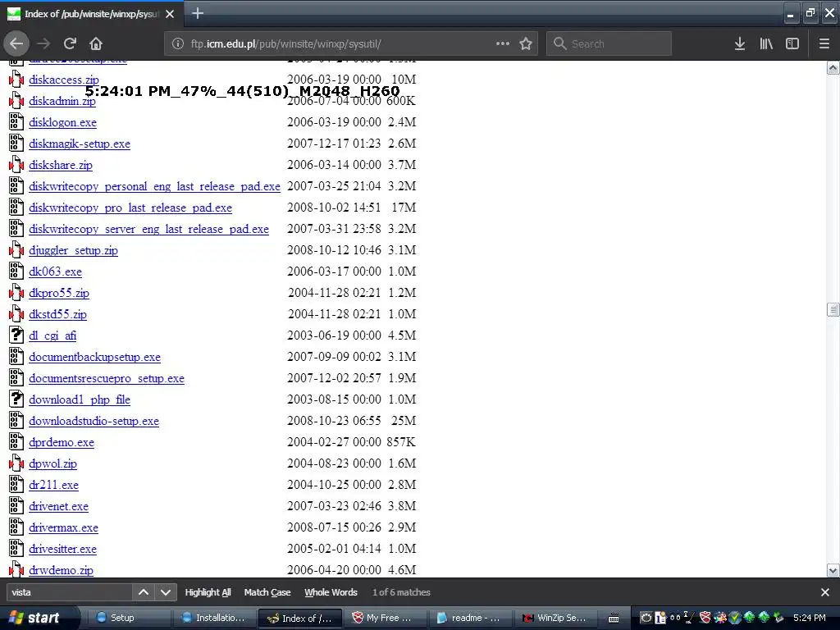Download djuggler_setup.zip
Image resolution: width=840 pixels, height=630 pixels.
click(73, 250)
